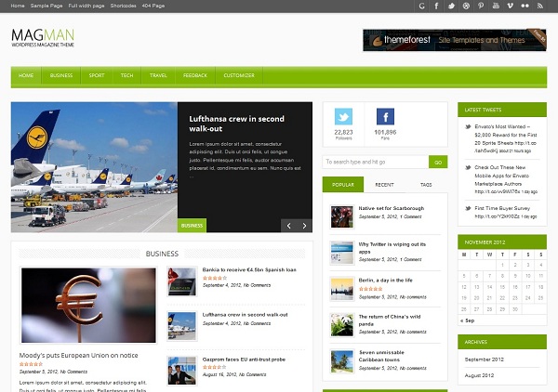Image resolution: width=558 pixels, height=392 pixels.
Task: Open the RSS feed icon in top bar
Action: (539, 7)
